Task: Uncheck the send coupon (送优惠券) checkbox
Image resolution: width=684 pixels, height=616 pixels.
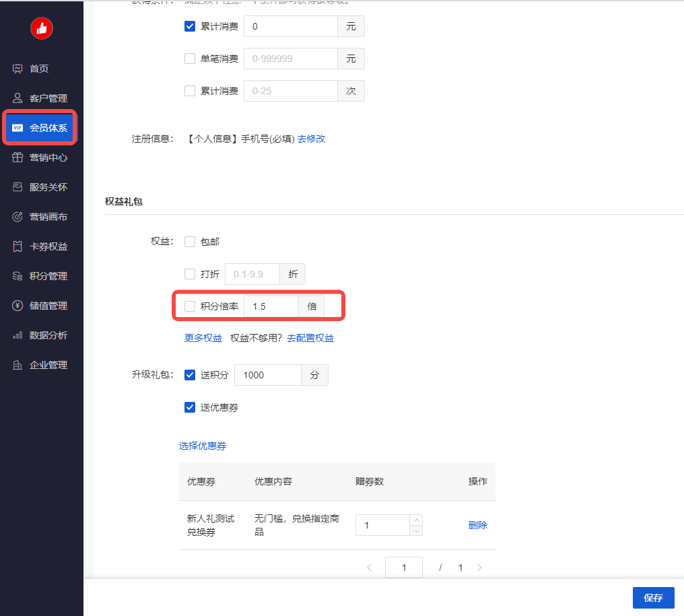Action: pos(190,407)
